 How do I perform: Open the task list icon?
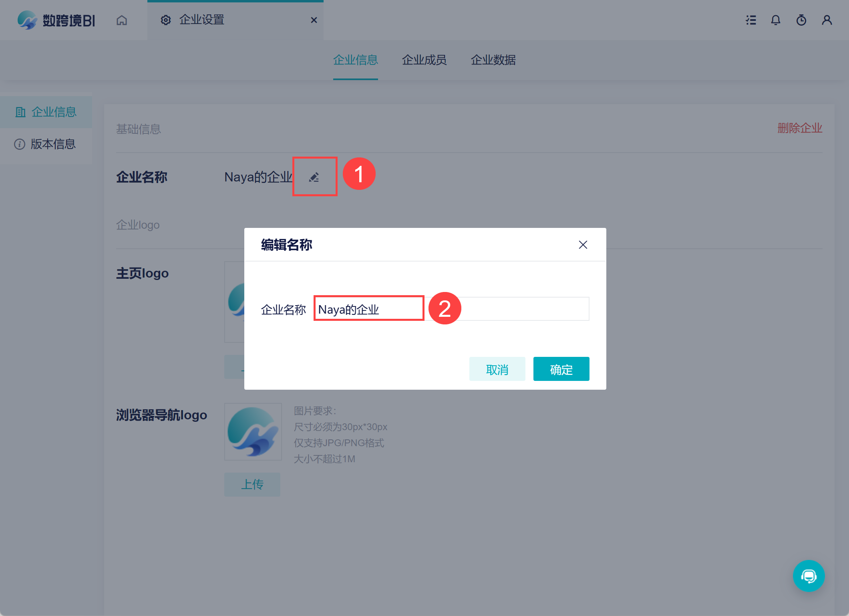coord(751,20)
